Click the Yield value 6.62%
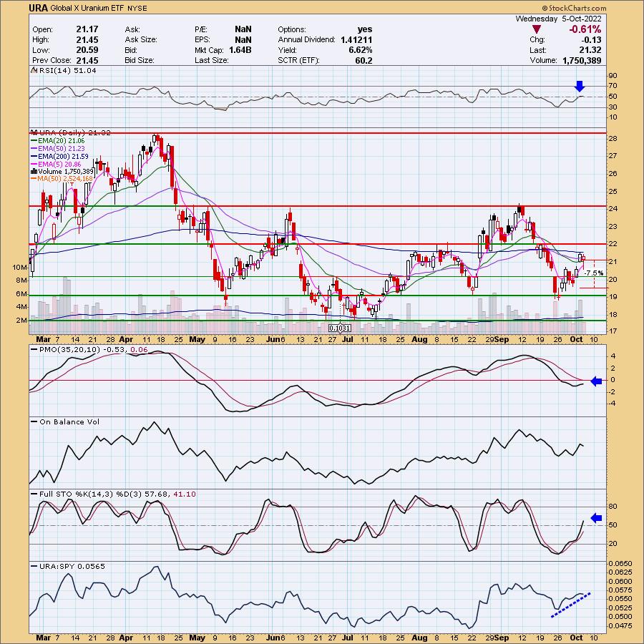This screenshot has width=644, height=644. (x=361, y=50)
